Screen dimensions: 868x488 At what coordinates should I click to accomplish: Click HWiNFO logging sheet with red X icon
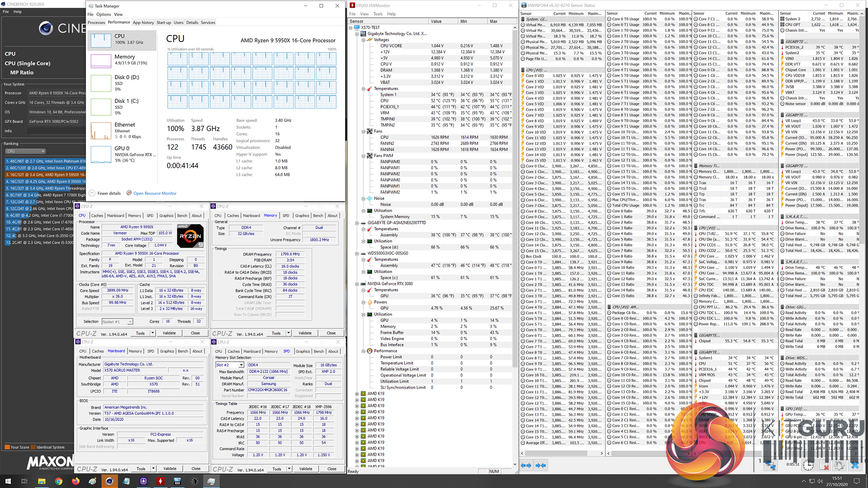coord(824,465)
